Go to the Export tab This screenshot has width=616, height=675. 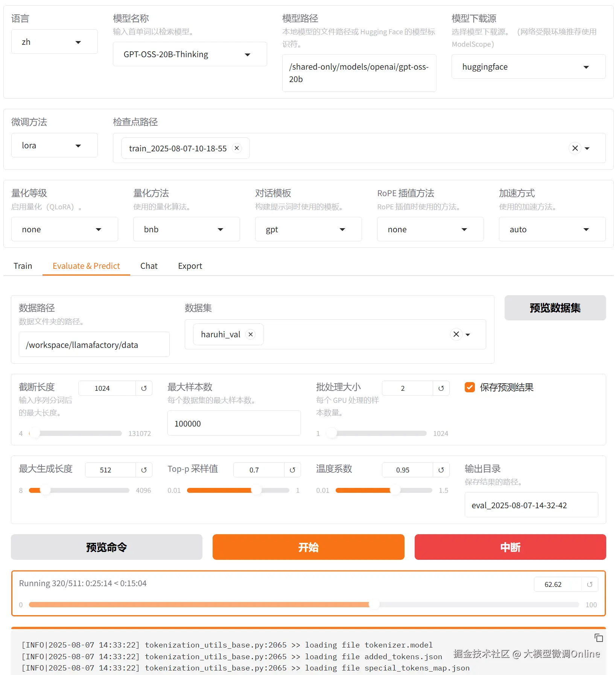[x=190, y=266]
